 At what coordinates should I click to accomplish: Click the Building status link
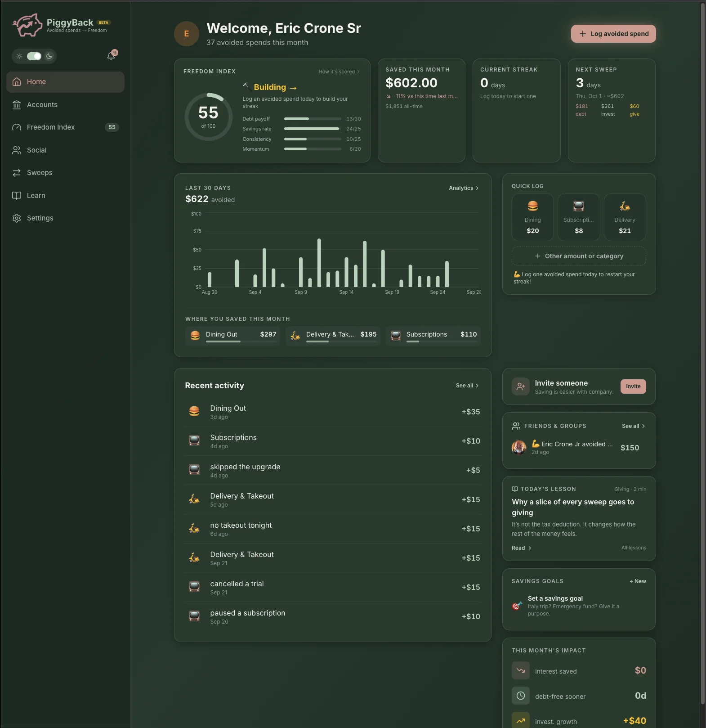[x=275, y=87]
